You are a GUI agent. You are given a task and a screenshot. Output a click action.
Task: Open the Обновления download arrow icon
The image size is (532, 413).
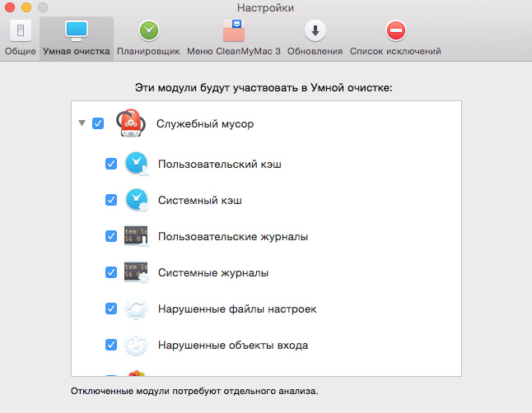click(x=315, y=30)
